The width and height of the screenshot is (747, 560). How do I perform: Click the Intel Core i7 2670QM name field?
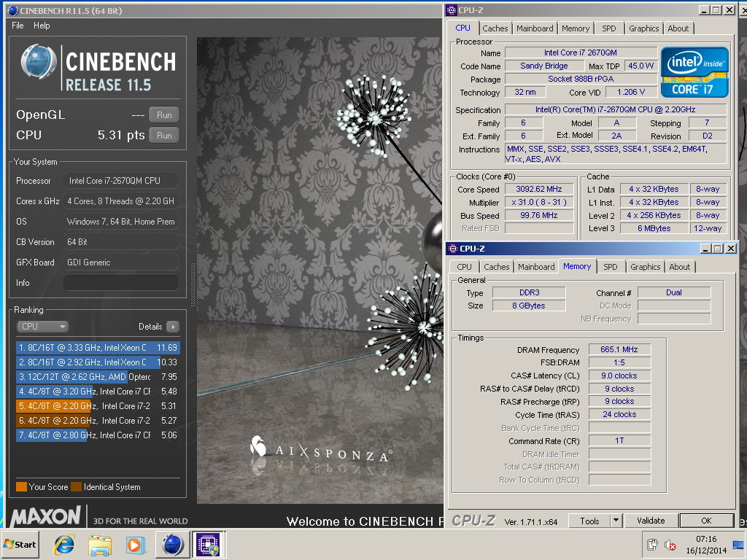580,52
